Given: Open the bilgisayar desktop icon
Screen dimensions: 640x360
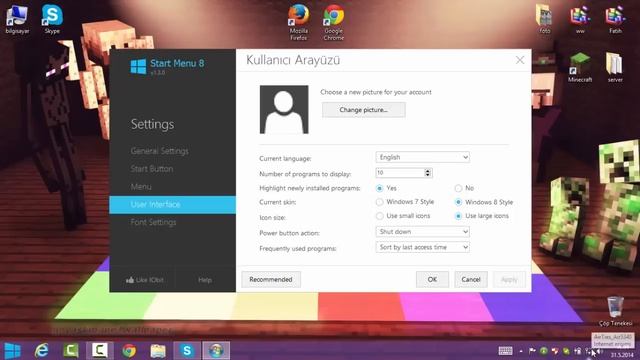Looking at the screenshot, I should tap(17, 19).
